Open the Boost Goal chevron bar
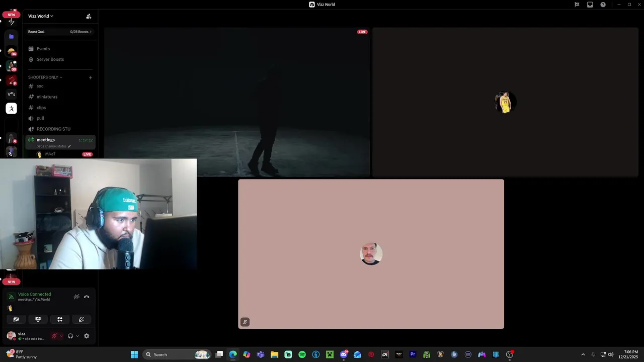This screenshot has width=644, height=362. (x=60, y=32)
